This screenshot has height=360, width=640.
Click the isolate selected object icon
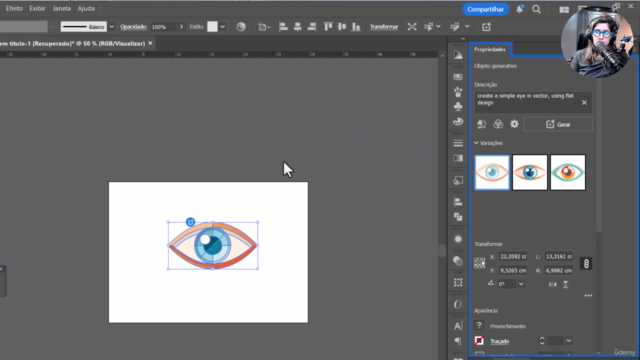click(x=412, y=27)
